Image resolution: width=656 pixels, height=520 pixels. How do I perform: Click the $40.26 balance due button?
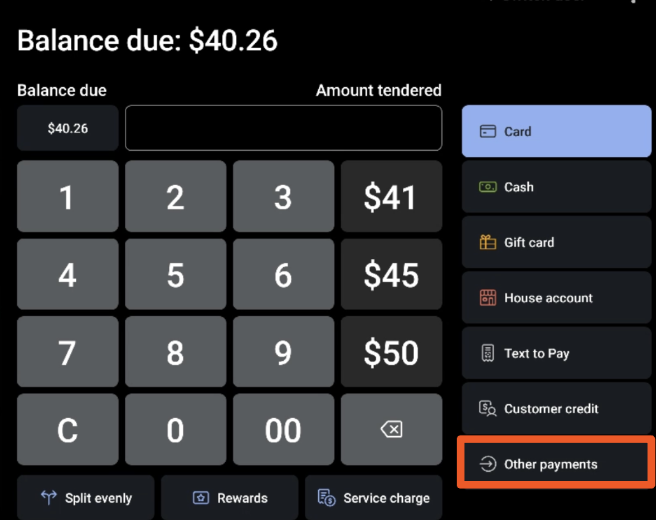(x=68, y=128)
